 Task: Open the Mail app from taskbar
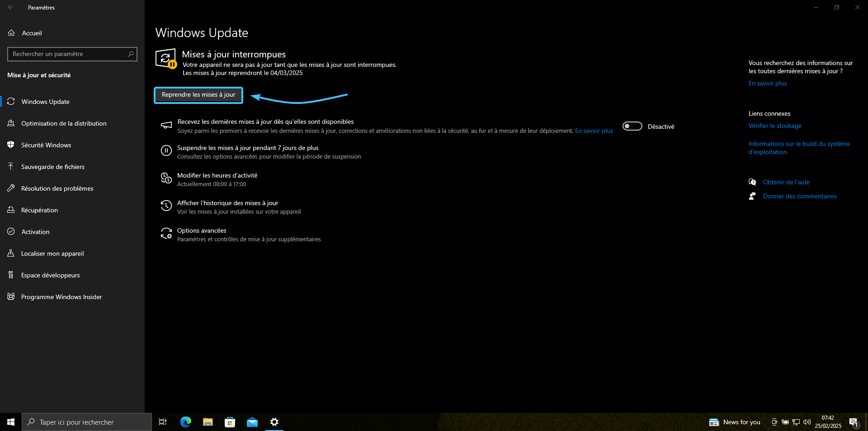point(252,422)
